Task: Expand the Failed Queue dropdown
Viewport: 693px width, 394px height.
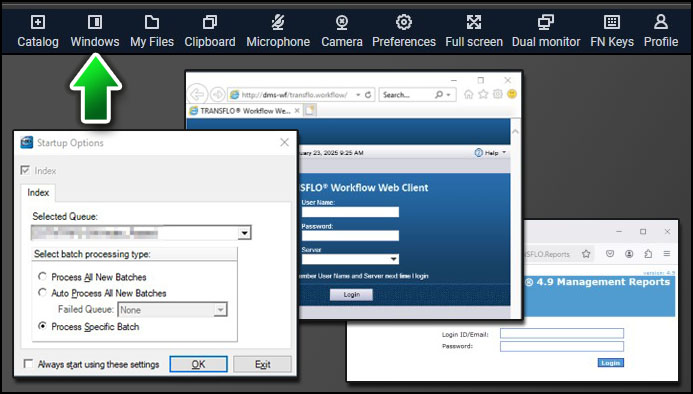Action: (x=220, y=310)
